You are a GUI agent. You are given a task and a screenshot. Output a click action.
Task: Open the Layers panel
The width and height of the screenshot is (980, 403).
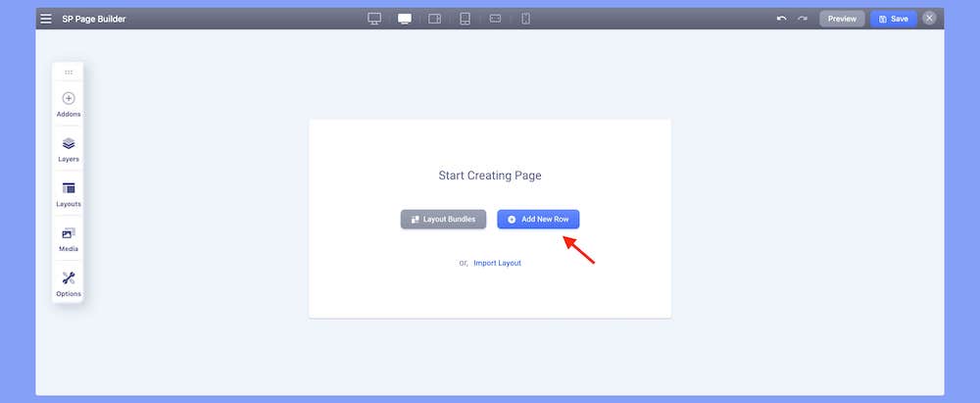(x=69, y=149)
